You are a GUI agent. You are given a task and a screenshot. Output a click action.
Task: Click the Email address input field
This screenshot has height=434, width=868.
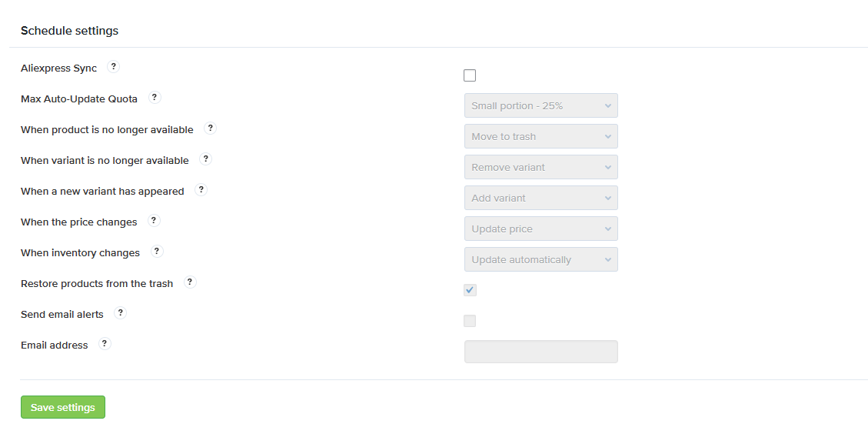coord(540,352)
